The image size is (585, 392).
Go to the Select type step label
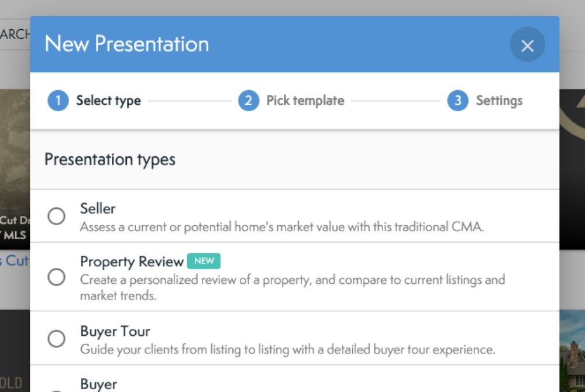coord(108,101)
